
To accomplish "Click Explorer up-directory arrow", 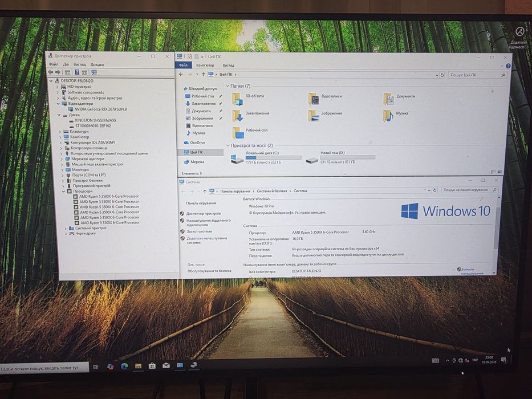I will pyautogui.click(x=203, y=74).
